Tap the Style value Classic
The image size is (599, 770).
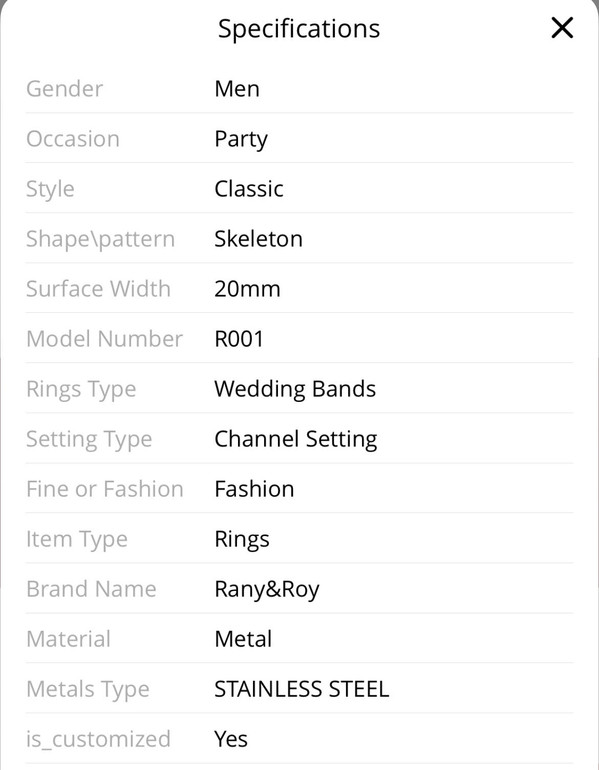click(x=249, y=189)
